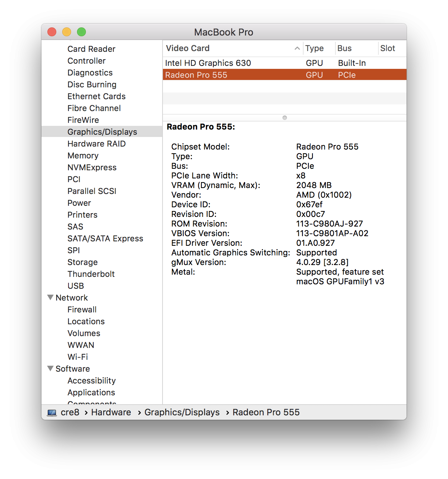The height and width of the screenshot is (479, 448).
Task: Open Hardware RAID in the sidebar
Action: tap(97, 144)
